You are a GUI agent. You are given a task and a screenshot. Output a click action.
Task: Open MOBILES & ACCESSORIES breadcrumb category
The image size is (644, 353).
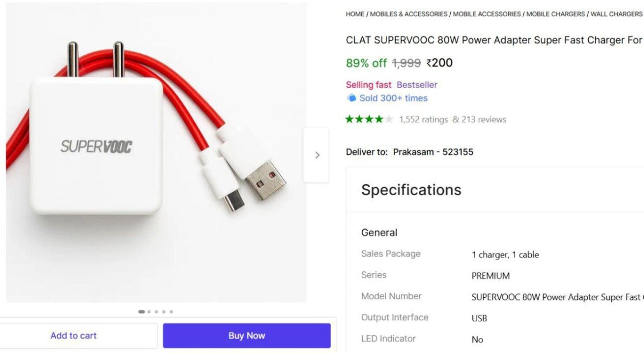pos(408,14)
